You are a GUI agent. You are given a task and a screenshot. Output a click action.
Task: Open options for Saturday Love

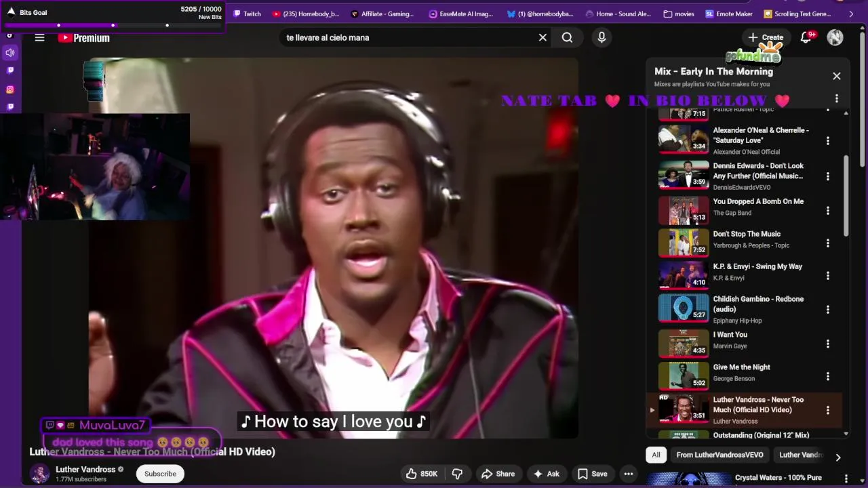pyautogui.click(x=827, y=141)
